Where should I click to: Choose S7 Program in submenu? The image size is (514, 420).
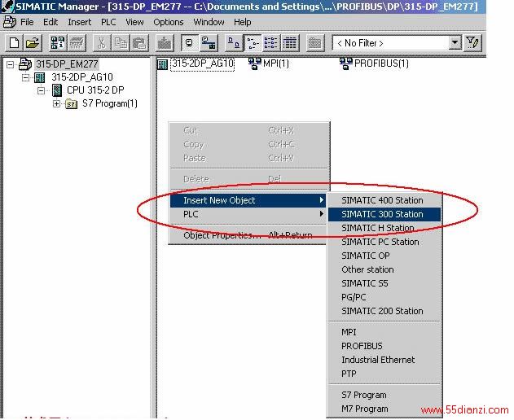(x=384, y=395)
